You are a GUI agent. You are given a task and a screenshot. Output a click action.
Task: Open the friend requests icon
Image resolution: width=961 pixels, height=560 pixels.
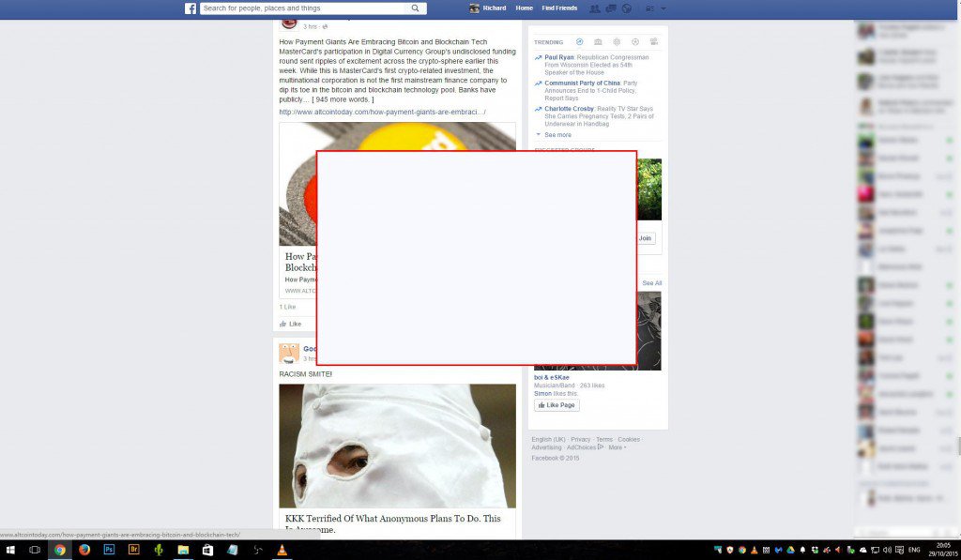(594, 8)
